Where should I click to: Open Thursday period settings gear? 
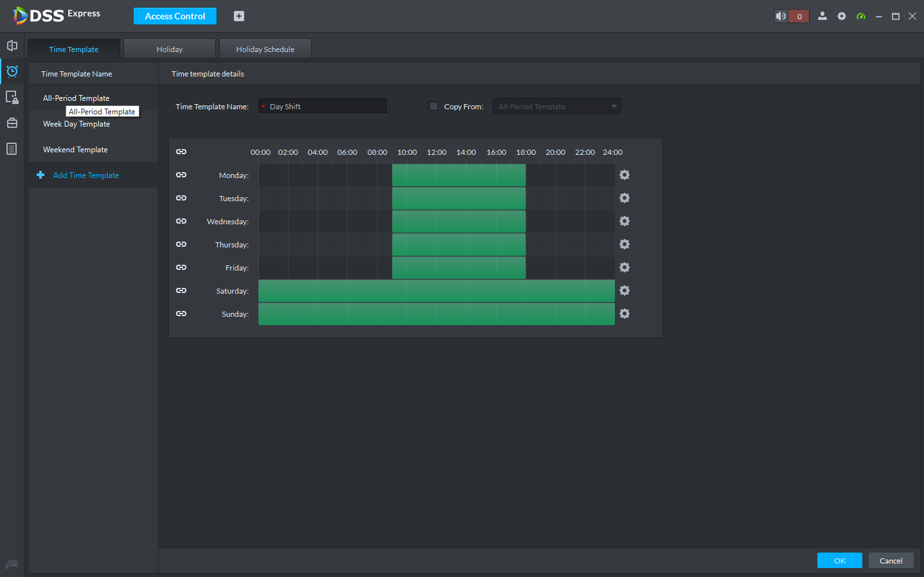(x=625, y=244)
